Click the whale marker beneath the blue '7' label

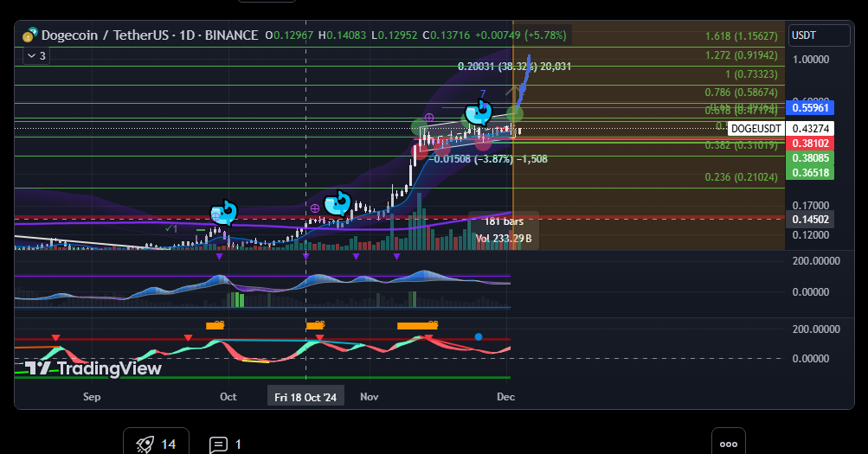tap(479, 113)
